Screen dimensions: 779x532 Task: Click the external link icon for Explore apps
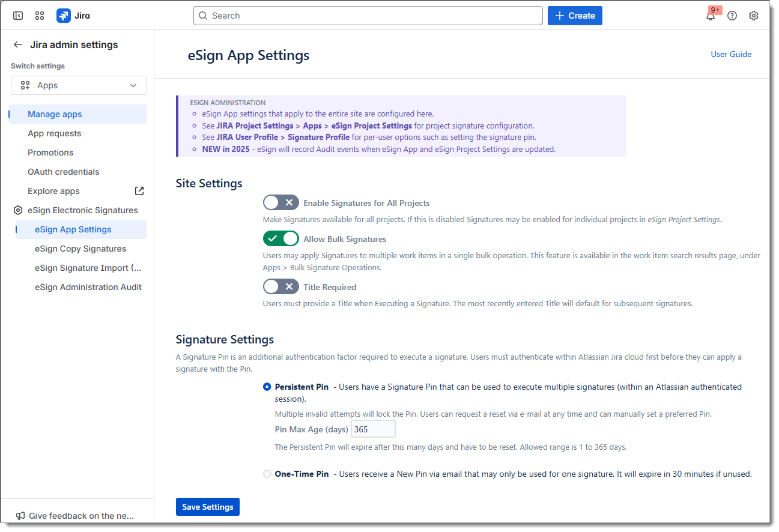click(139, 191)
